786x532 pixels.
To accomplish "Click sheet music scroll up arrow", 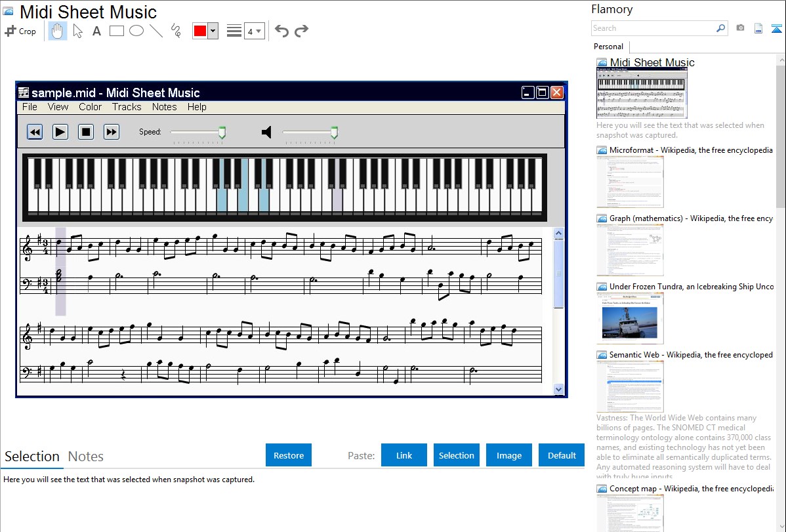I will pyautogui.click(x=558, y=234).
